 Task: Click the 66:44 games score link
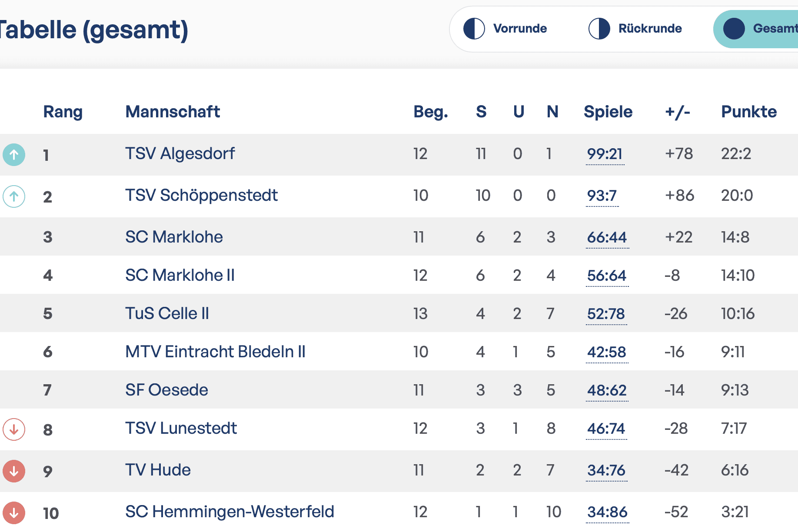coord(607,237)
